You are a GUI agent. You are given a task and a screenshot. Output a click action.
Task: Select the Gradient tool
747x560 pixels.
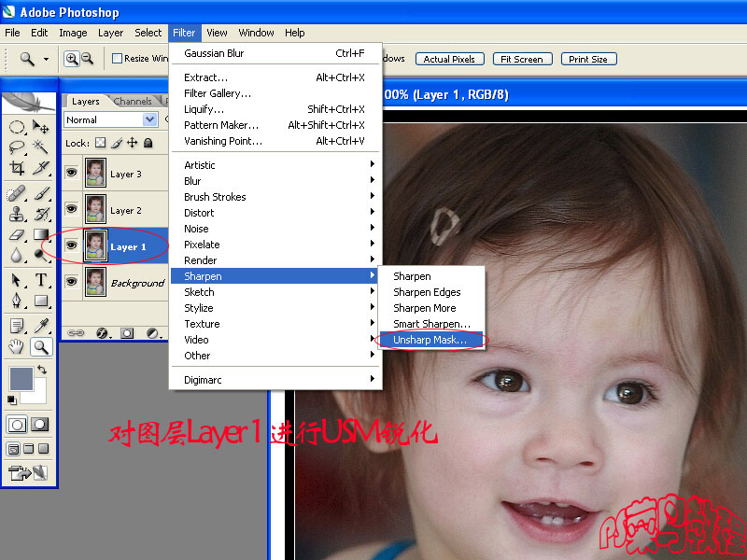(40, 234)
